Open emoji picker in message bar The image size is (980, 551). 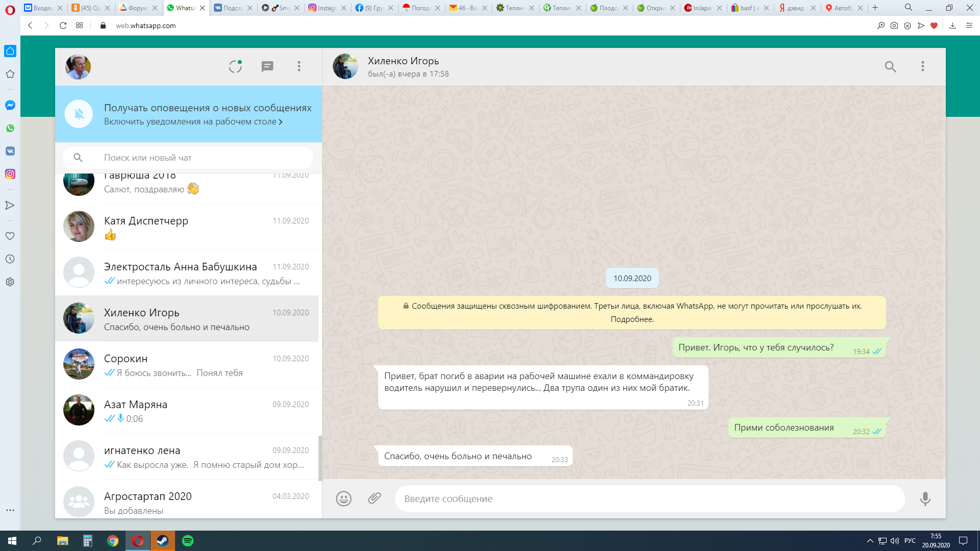[x=344, y=498]
